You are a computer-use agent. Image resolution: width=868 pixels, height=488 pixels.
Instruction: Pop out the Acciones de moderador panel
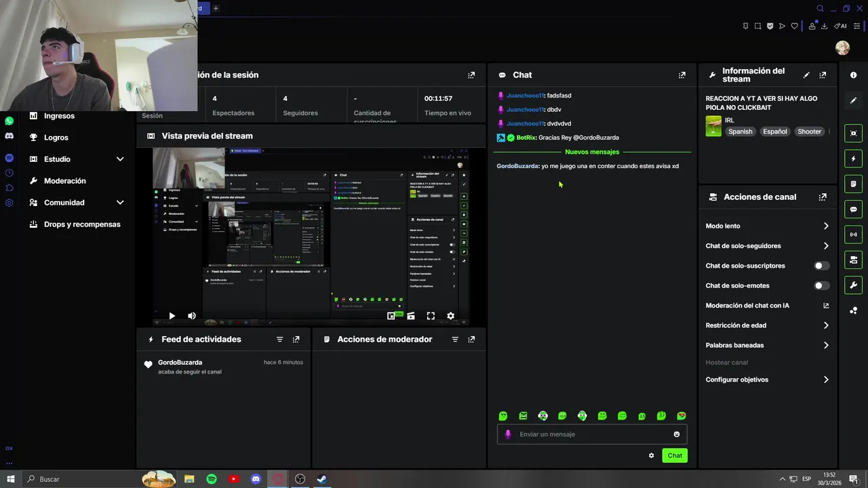coord(471,340)
